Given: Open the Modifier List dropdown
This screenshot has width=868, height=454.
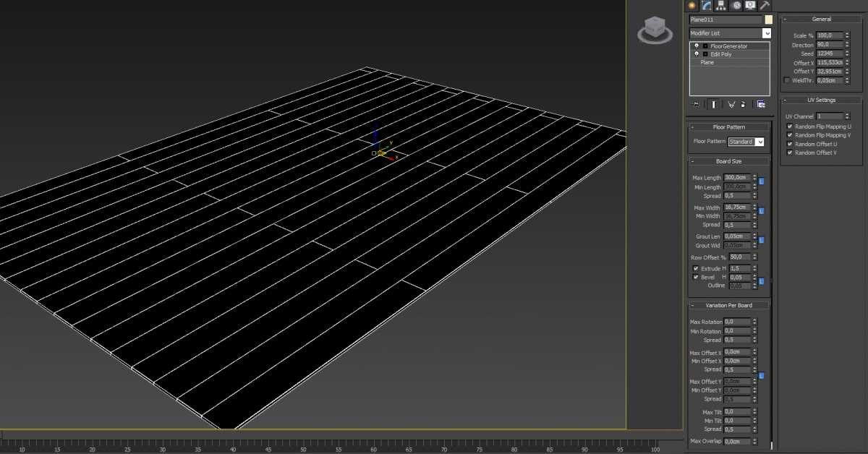Looking at the screenshot, I should pos(767,33).
